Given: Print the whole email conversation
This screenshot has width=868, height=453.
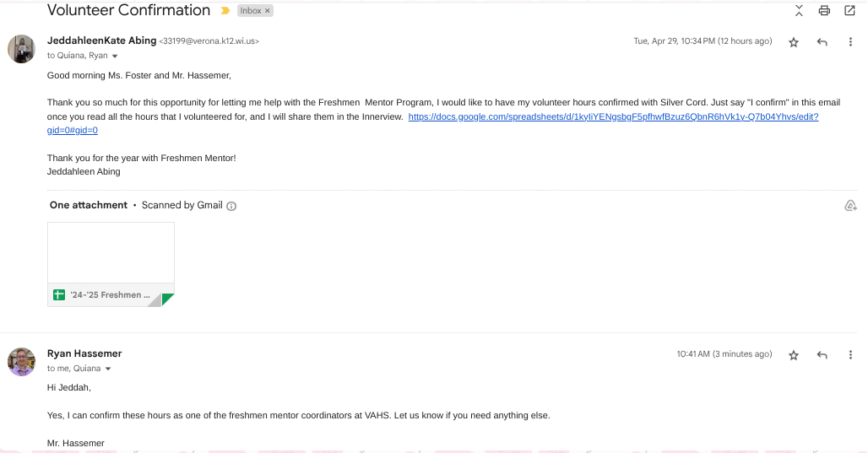Looking at the screenshot, I should click(824, 11).
